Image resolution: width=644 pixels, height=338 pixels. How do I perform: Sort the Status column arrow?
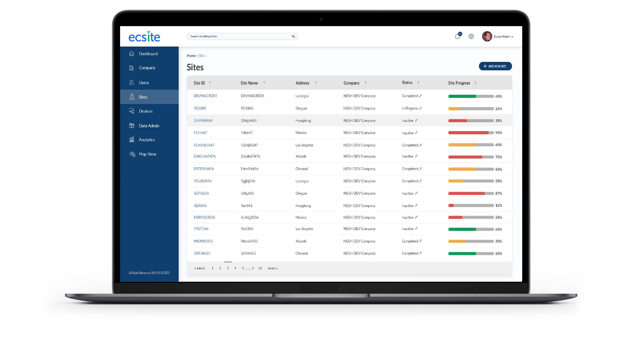(418, 83)
